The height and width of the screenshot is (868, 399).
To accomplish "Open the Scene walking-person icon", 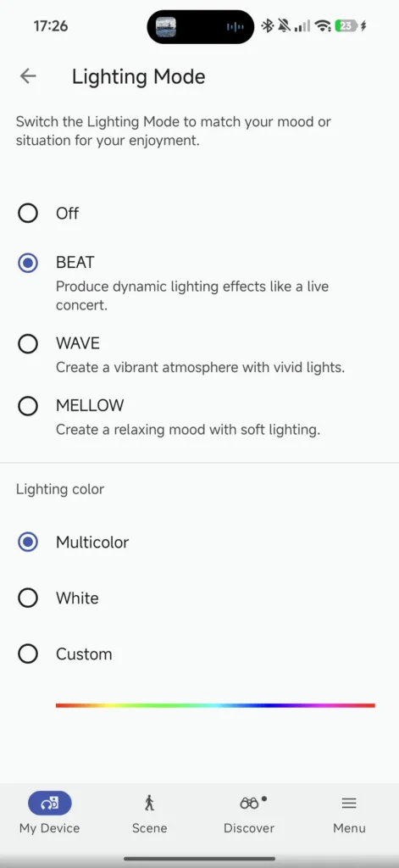I will 149,803.
